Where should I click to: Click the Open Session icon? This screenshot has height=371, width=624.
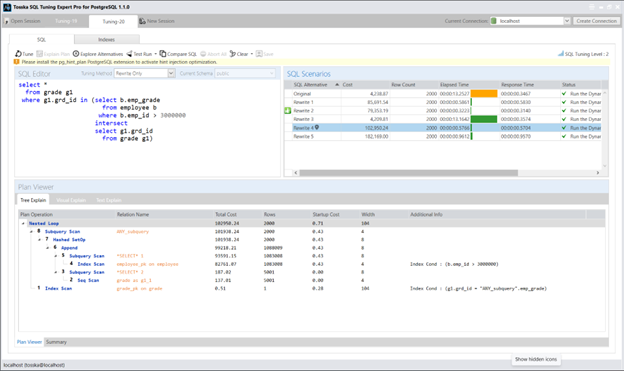pyautogui.click(x=6, y=21)
